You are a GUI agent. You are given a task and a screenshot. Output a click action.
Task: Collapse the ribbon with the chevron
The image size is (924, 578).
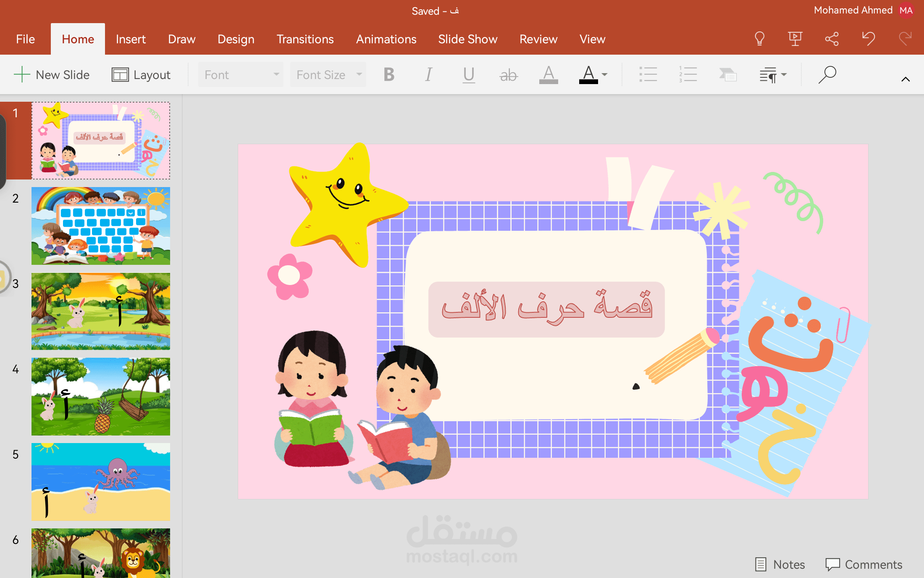(x=906, y=79)
